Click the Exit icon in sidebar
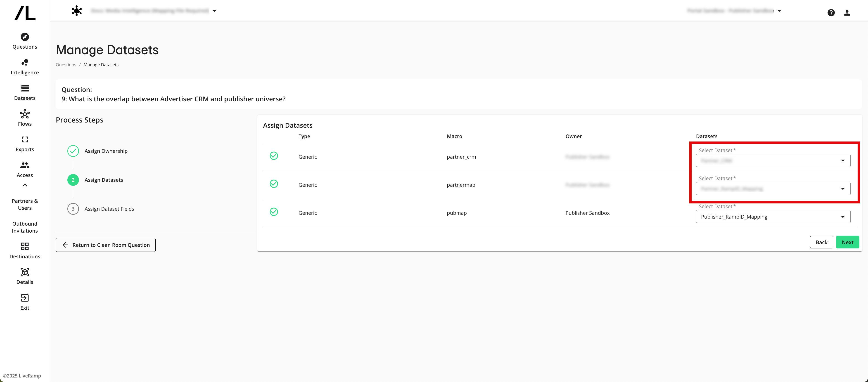Screen dimensions: 868x382 point(24,298)
